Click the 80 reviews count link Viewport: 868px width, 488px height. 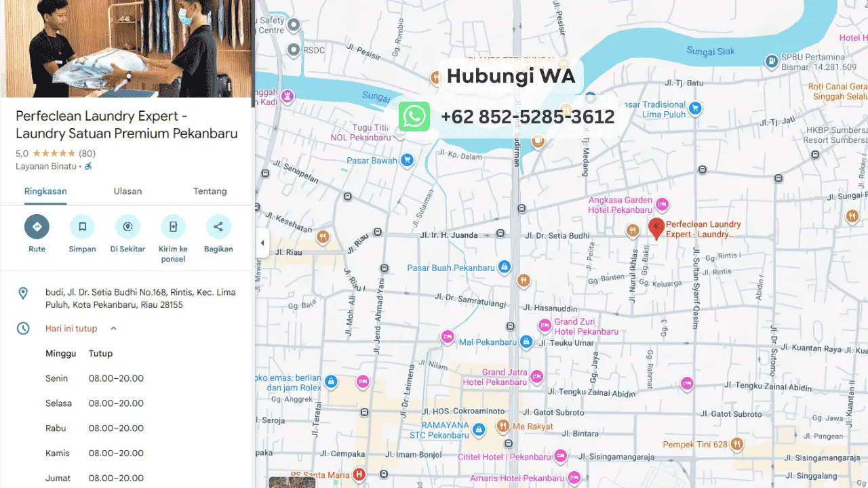(87, 153)
